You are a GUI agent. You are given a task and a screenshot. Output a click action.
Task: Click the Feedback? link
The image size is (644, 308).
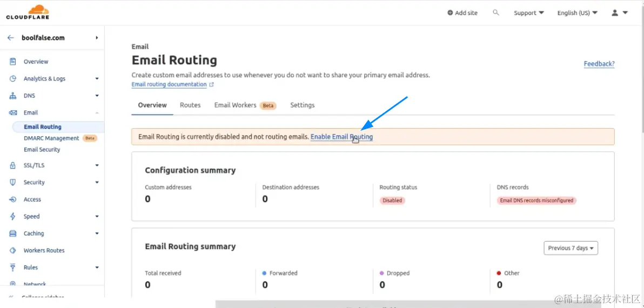[x=599, y=64]
